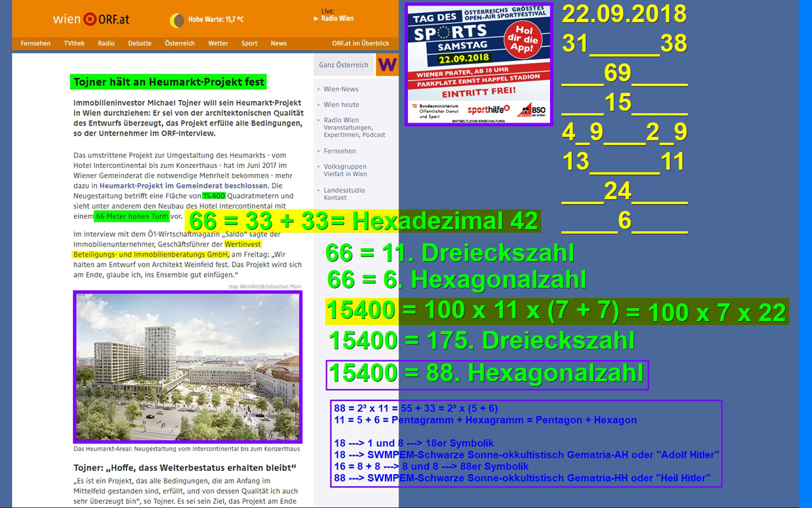Switch to Ganz Österreich tab
Image resolution: width=812 pixels, height=508 pixels.
tap(344, 65)
